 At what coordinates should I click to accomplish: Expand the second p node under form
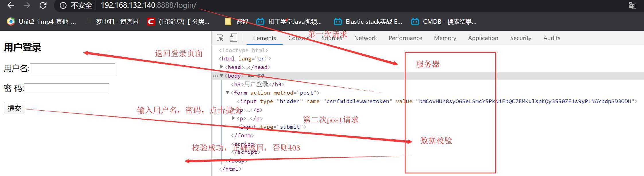234,118
